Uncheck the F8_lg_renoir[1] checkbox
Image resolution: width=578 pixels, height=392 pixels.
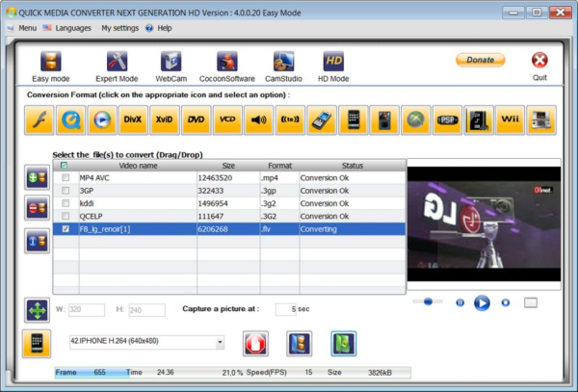point(65,230)
